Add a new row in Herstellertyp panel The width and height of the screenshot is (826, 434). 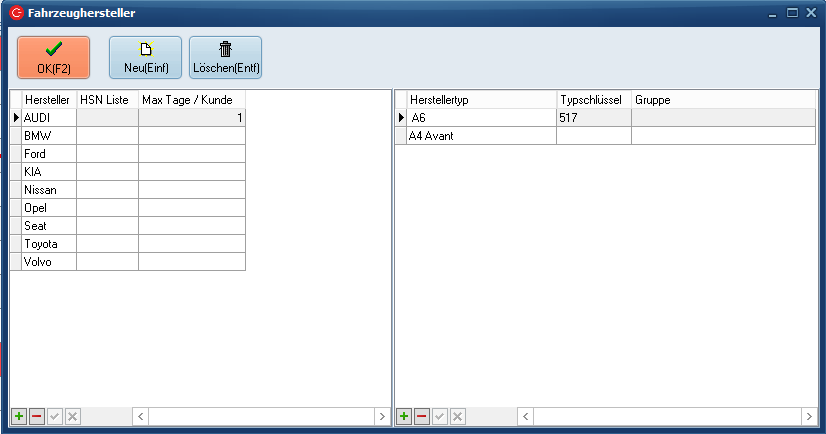click(404, 416)
